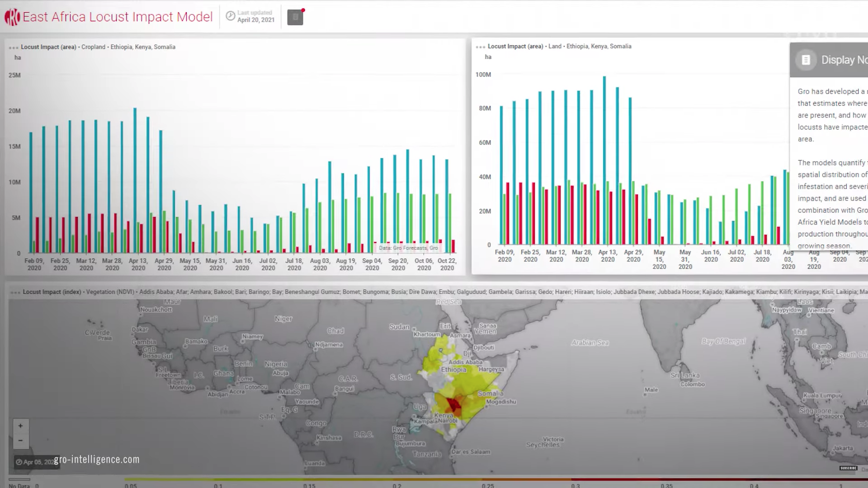Screen dimensions: 868x488
Task: Click the East Africa Locust Impact Model title
Action: coord(118,17)
